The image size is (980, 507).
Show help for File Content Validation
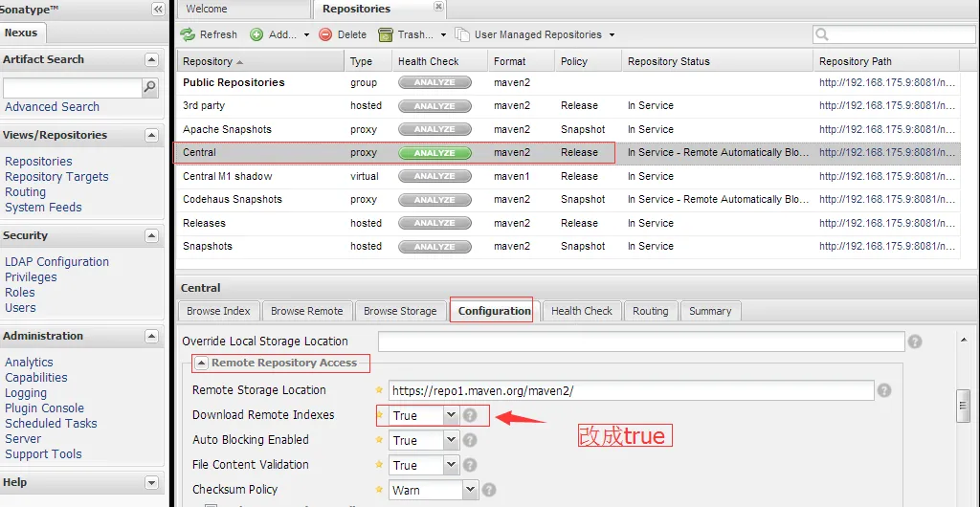point(470,465)
